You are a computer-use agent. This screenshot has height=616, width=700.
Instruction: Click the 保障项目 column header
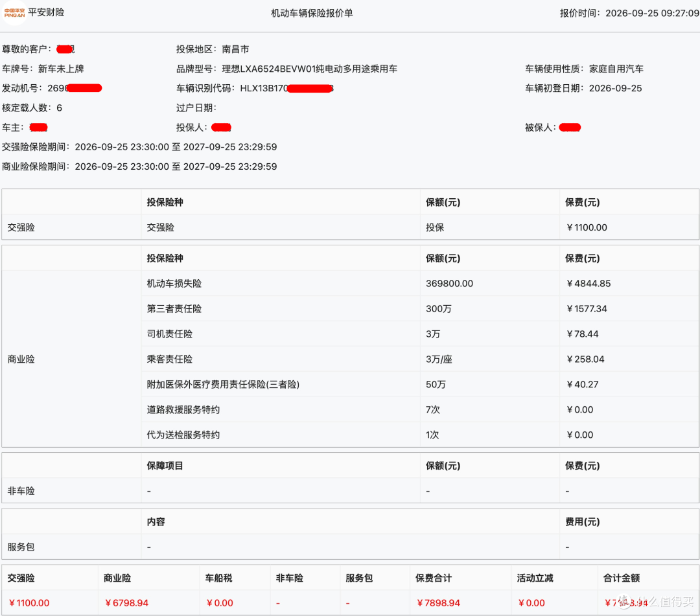pos(165,466)
